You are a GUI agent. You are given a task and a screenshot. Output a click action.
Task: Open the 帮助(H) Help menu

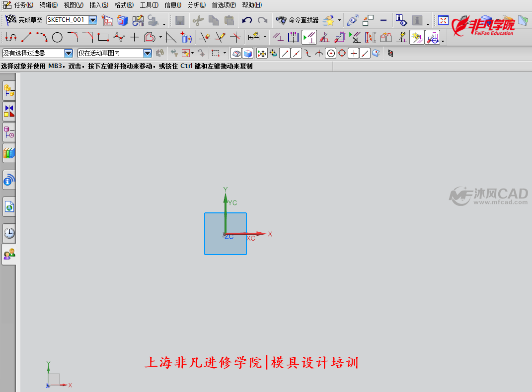[252, 5]
